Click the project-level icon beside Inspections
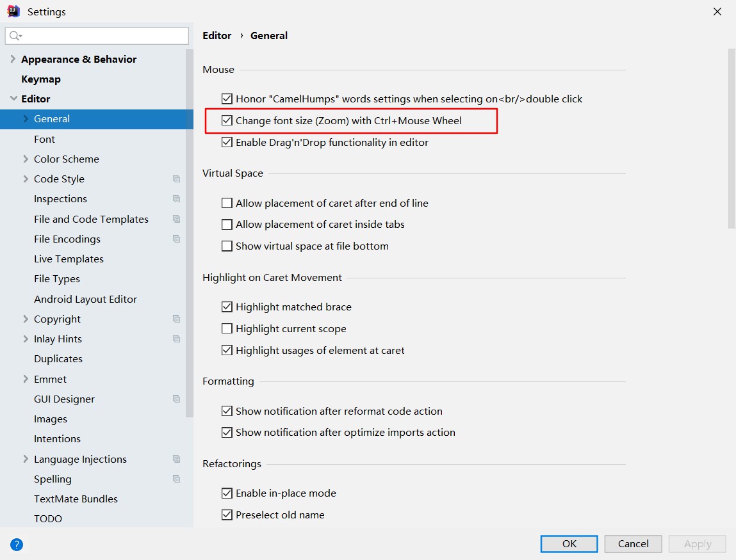Image resolution: width=736 pixels, height=560 pixels. coord(177,199)
